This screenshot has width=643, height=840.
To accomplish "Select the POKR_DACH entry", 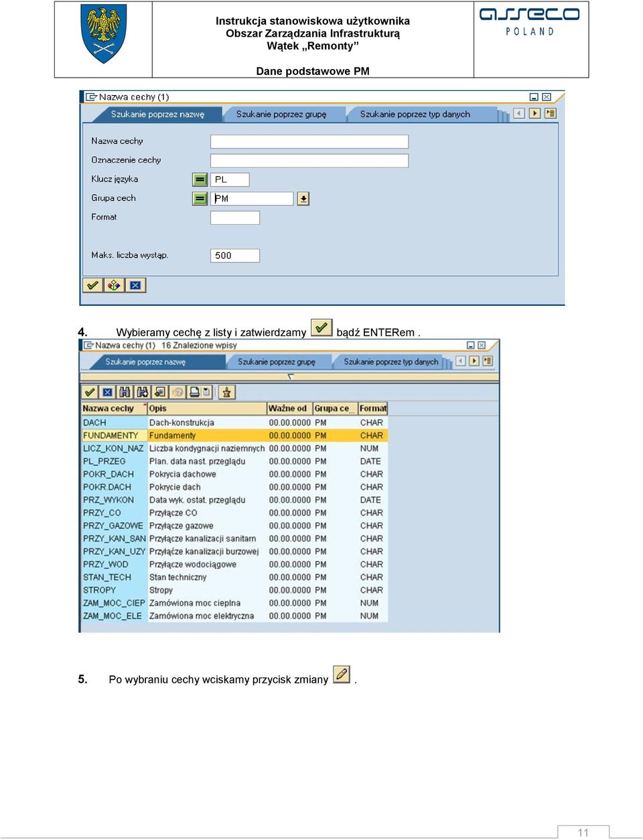I will tap(113, 474).
